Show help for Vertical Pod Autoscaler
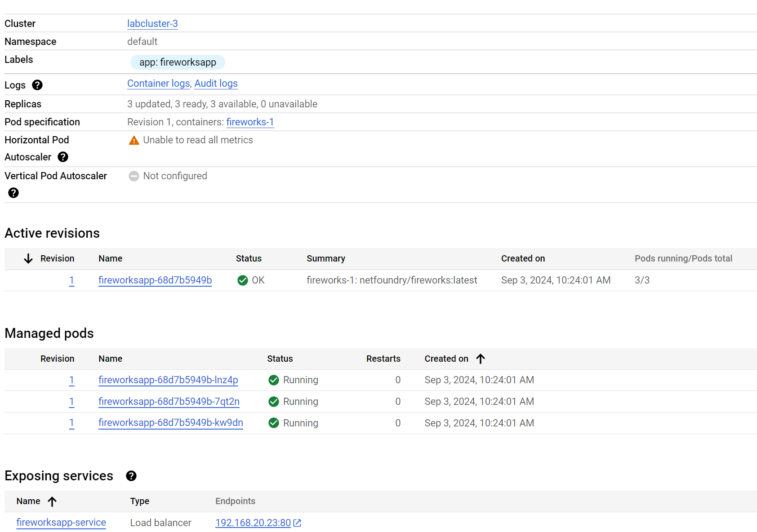The height and width of the screenshot is (532, 757). click(x=13, y=193)
